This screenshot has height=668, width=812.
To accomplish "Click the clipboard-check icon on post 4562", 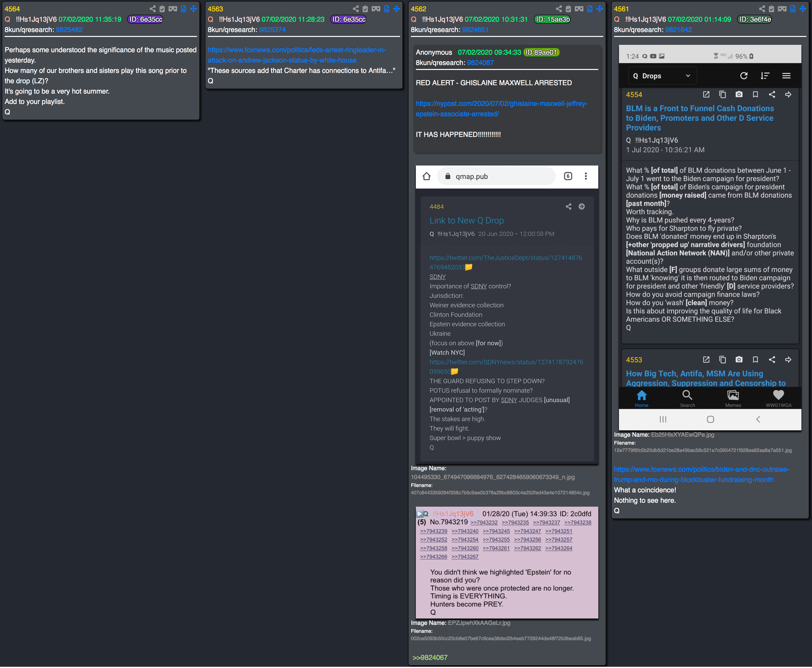I will (x=568, y=9).
